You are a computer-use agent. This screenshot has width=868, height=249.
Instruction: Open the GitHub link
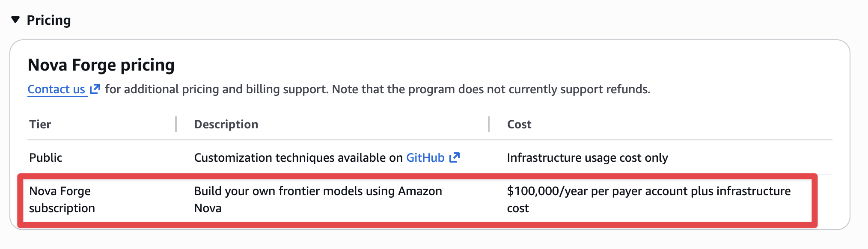(425, 157)
